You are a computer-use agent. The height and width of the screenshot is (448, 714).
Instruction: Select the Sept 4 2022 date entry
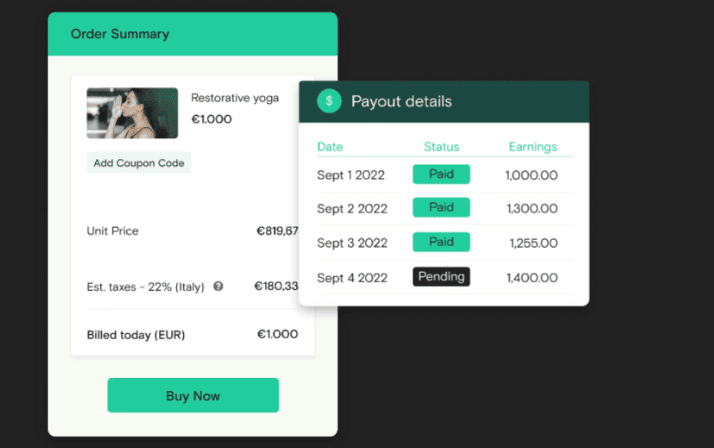[352, 278]
